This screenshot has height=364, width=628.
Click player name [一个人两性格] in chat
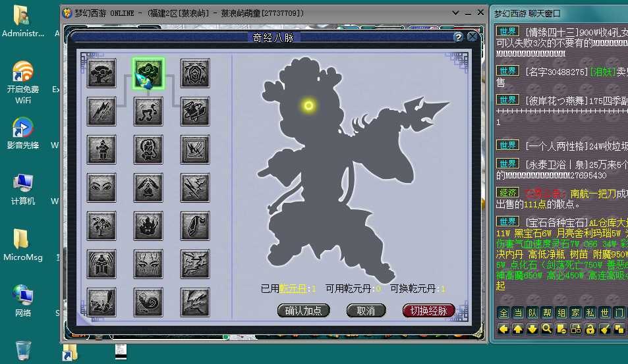pyautogui.click(x=556, y=146)
